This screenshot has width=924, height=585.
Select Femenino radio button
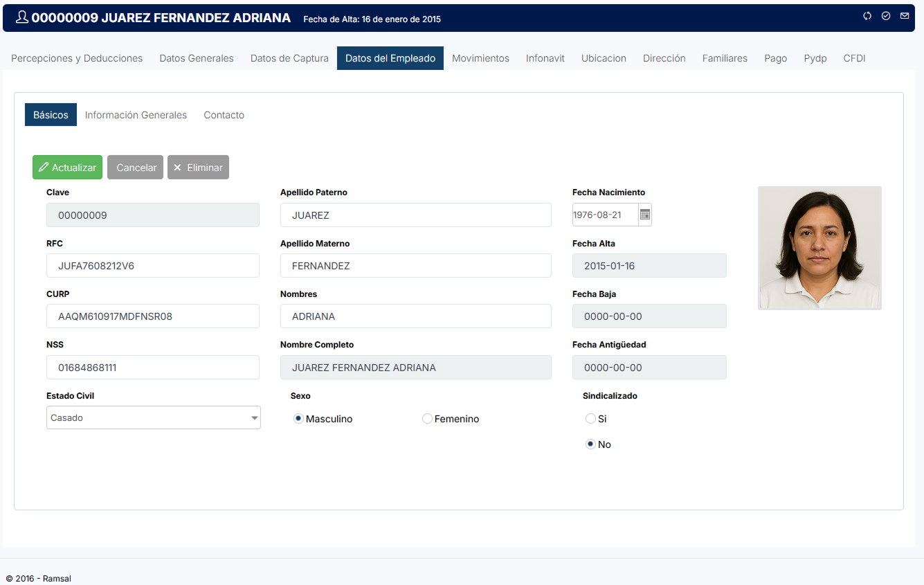pyautogui.click(x=427, y=419)
